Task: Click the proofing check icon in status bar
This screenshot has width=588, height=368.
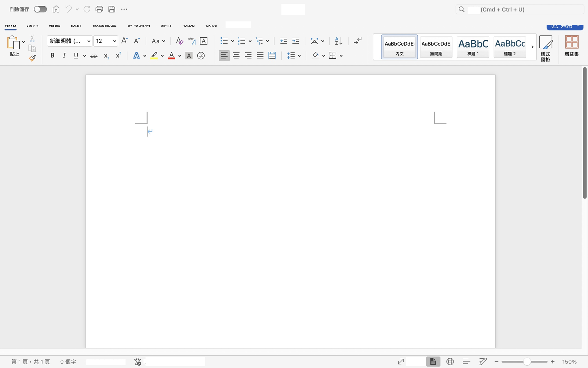Action: coord(138,361)
